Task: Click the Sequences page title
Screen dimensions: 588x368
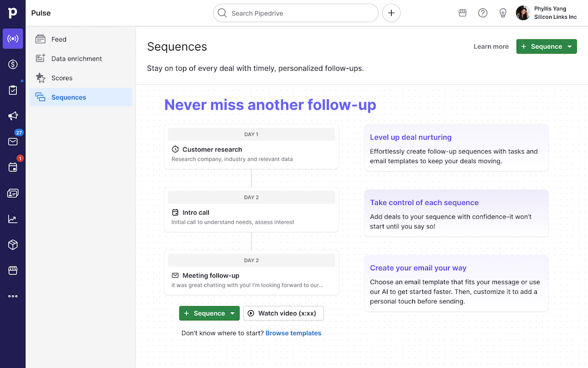Action: click(x=177, y=47)
